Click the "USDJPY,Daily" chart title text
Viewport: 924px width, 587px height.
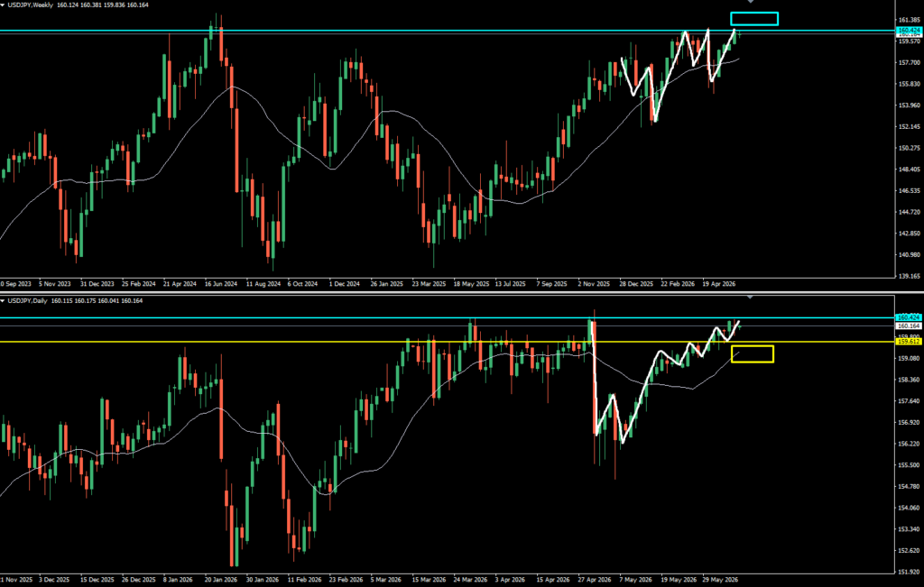28,301
